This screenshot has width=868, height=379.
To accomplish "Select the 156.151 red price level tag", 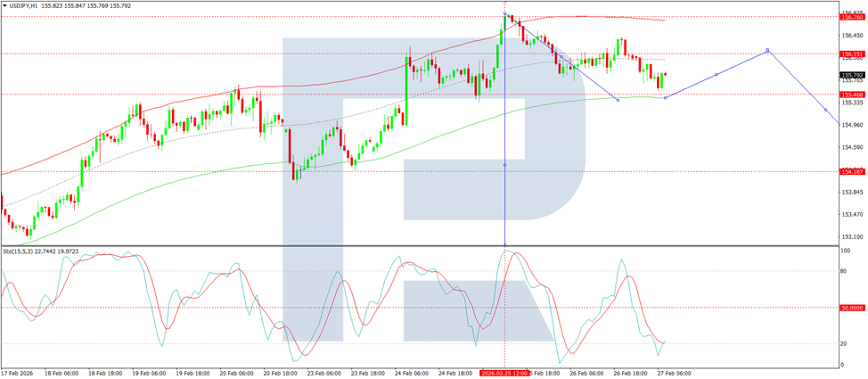I will coord(852,54).
